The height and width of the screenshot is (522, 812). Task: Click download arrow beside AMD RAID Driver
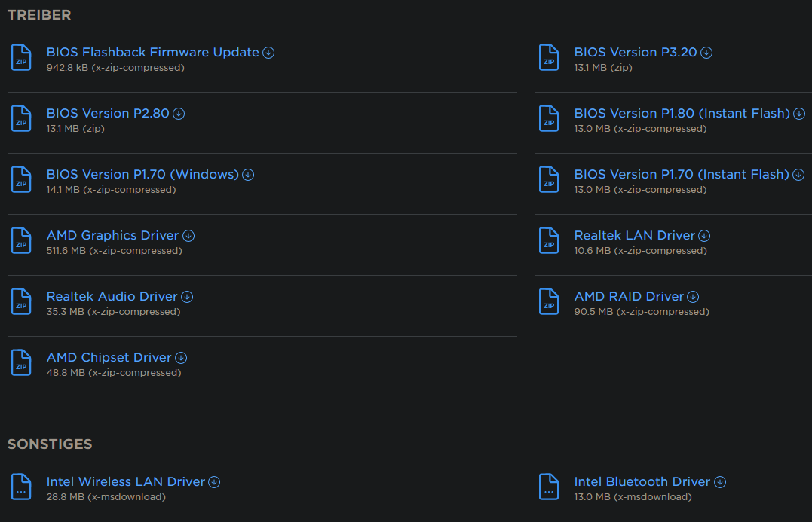[693, 297]
